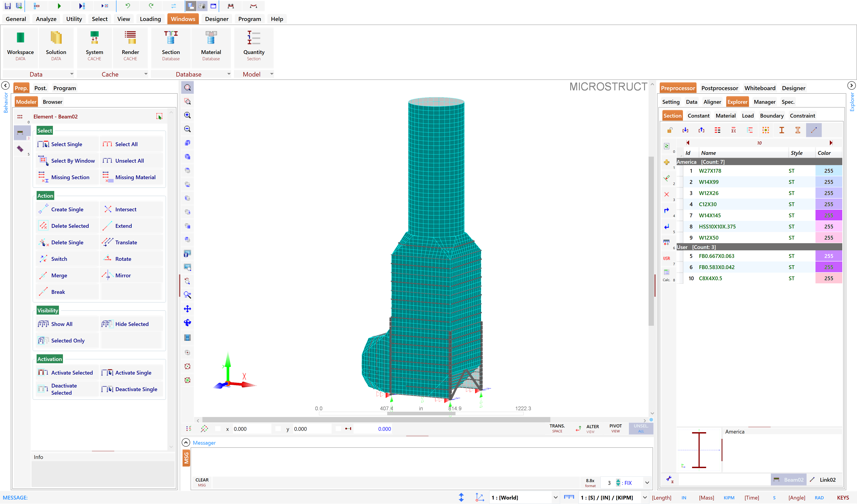
Task: Tick the checkbox before the y coordinate
Action: tap(278, 429)
